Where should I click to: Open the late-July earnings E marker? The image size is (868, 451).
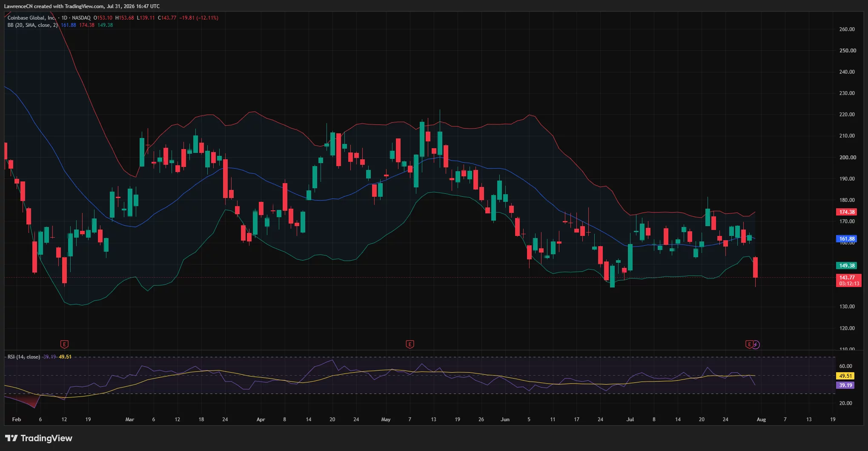coord(749,344)
